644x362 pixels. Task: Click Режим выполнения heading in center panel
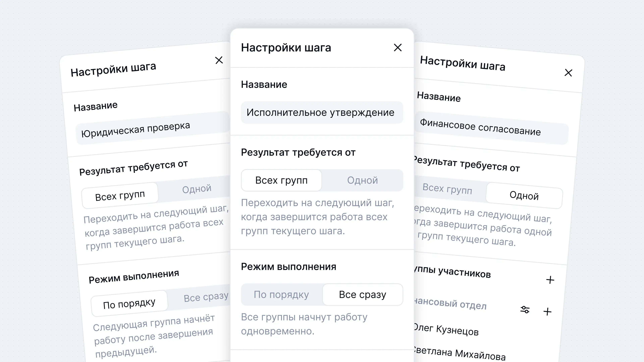(x=288, y=267)
